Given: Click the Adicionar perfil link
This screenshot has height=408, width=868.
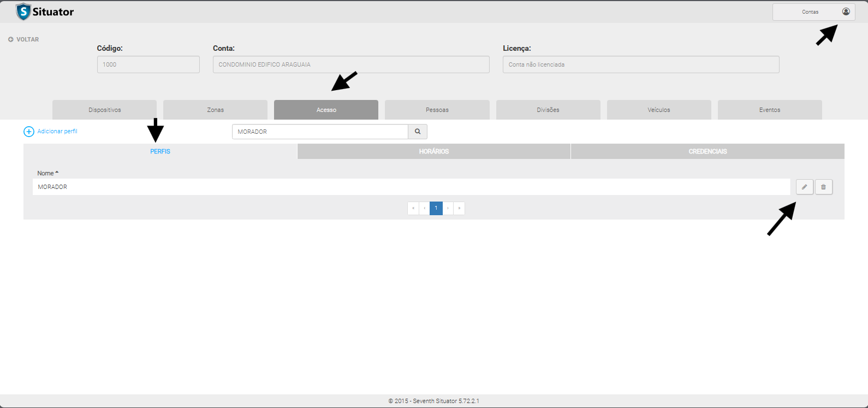Looking at the screenshot, I should [57, 132].
